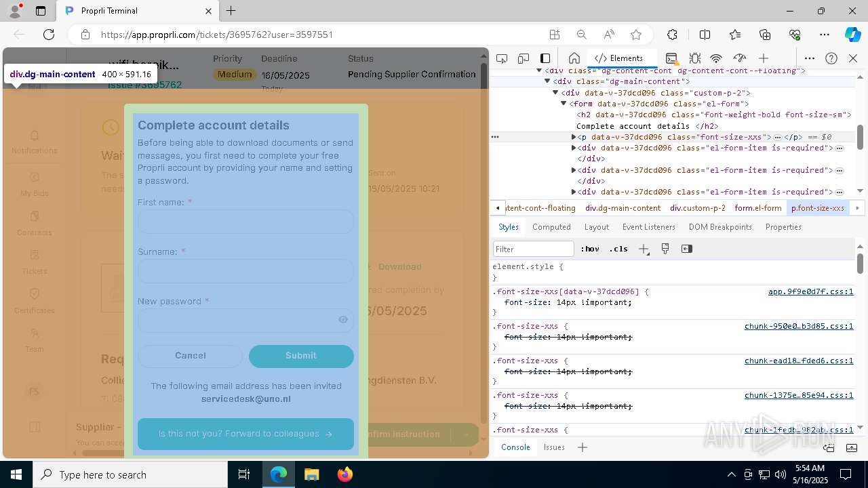Toggle split screen icon in Edge

(x=705, y=35)
